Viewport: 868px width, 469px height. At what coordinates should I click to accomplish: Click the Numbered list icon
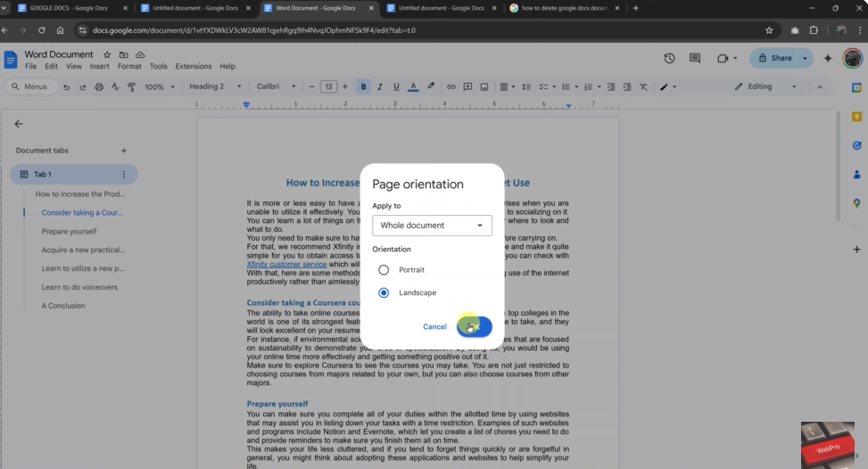tap(589, 86)
